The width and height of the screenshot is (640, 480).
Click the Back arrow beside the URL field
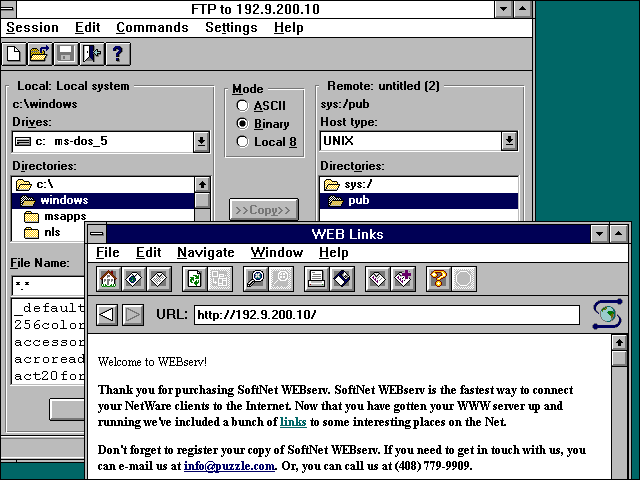click(x=107, y=315)
